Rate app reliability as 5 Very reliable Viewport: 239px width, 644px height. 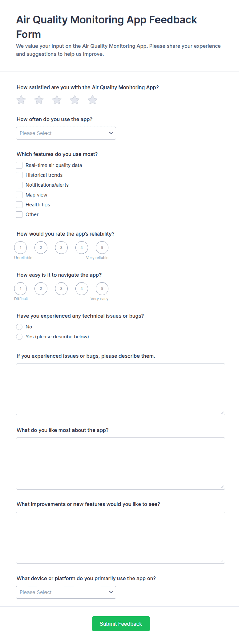(x=102, y=248)
